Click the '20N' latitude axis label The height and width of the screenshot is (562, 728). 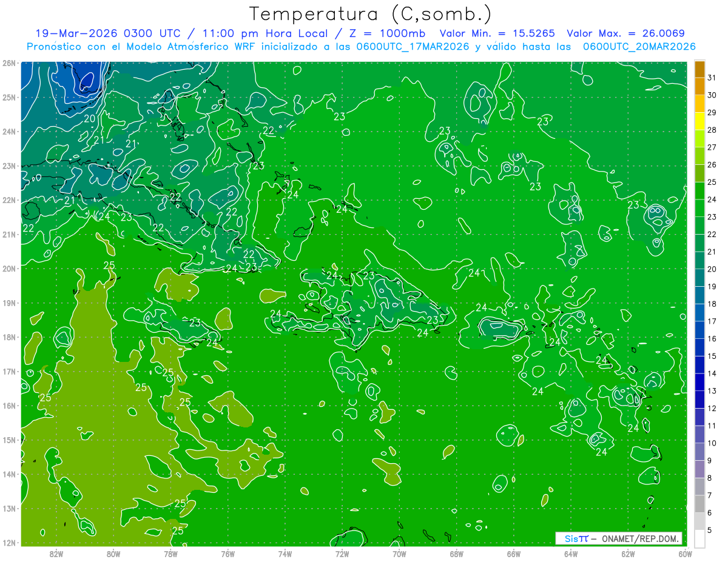[8, 269]
